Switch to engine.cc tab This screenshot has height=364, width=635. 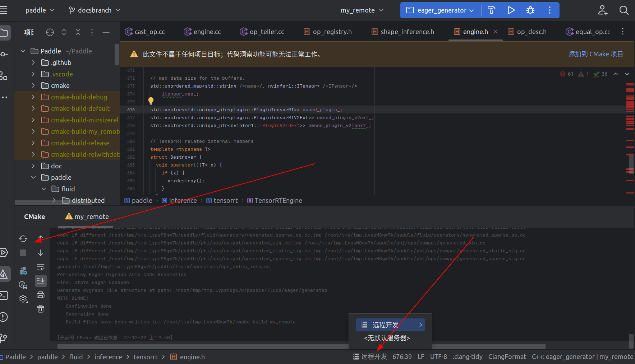tap(202, 32)
